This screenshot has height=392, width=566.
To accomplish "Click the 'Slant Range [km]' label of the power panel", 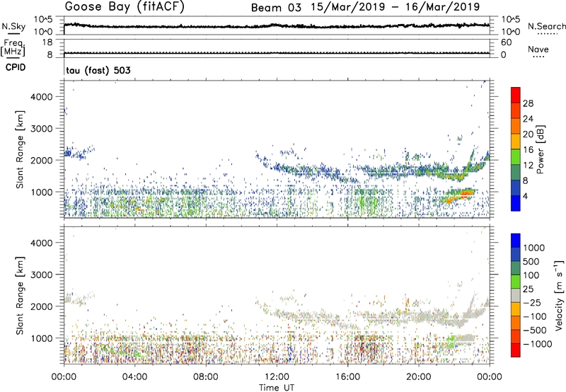I will click(20, 150).
